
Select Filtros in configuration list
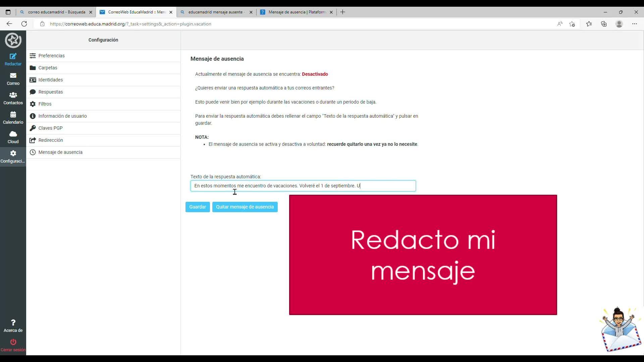[45, 104]
